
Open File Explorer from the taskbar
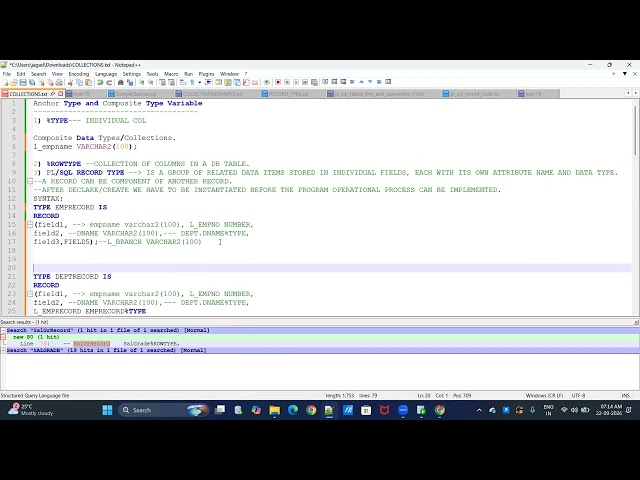pos(275,410)
